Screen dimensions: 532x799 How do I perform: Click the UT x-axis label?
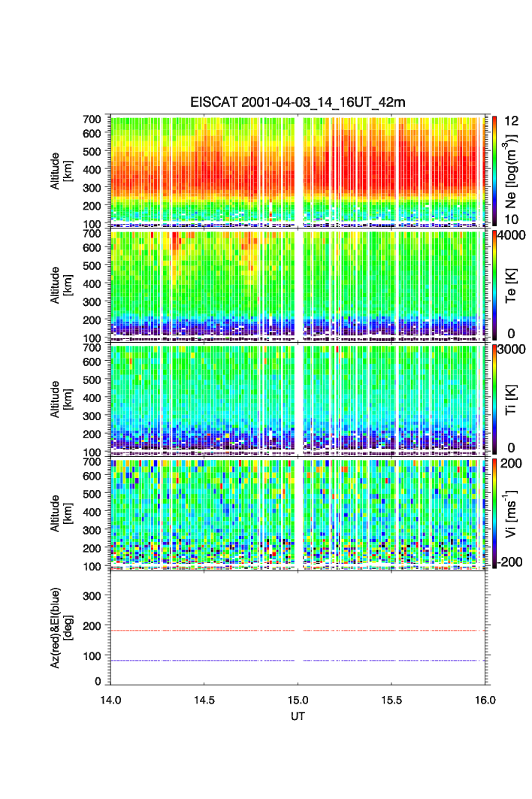pyautogui.click(x=298, y=716)
